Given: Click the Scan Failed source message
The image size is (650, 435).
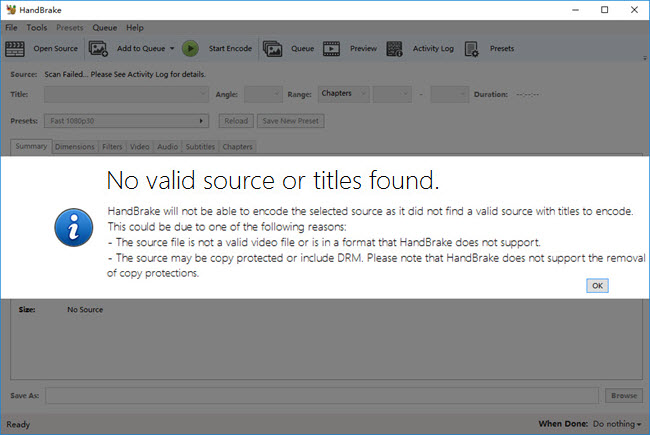Looking at the screenshot, I should tap(125, 74).
